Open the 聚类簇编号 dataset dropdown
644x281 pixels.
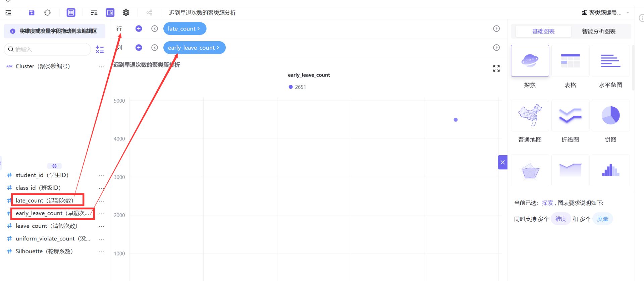605,13
